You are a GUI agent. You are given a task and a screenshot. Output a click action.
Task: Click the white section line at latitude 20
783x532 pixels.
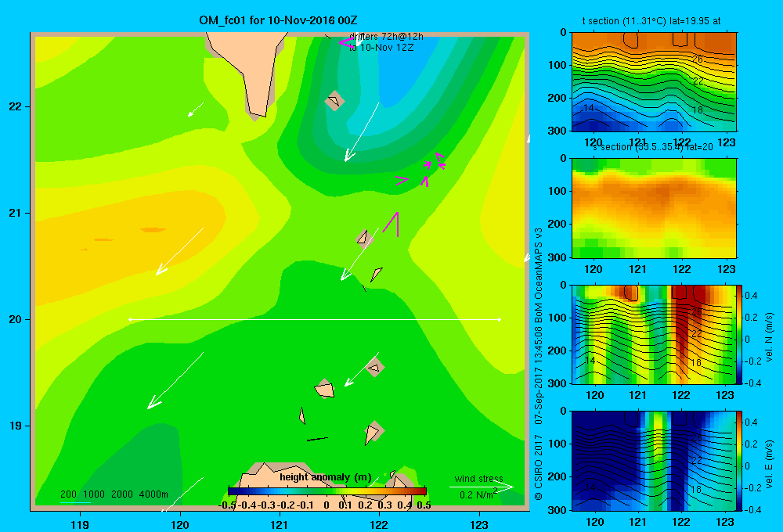(315, 319)
